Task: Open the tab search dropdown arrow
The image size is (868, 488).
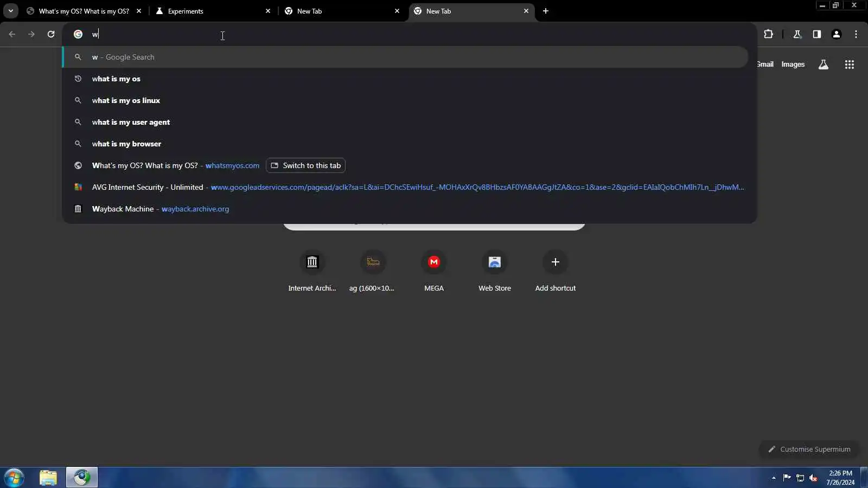Action: pyautogui.click(x=11, y=11)
